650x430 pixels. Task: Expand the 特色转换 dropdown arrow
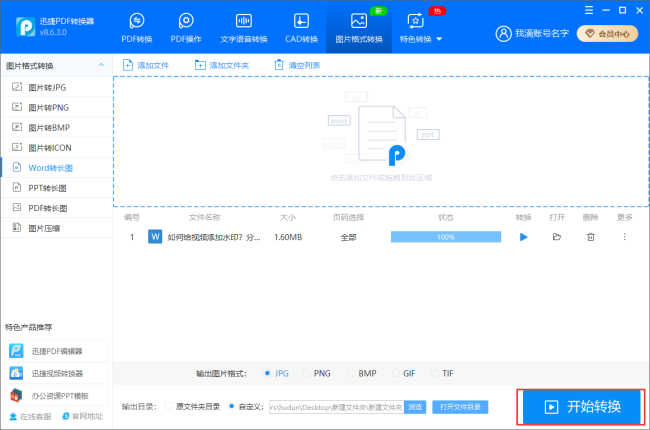439,39
